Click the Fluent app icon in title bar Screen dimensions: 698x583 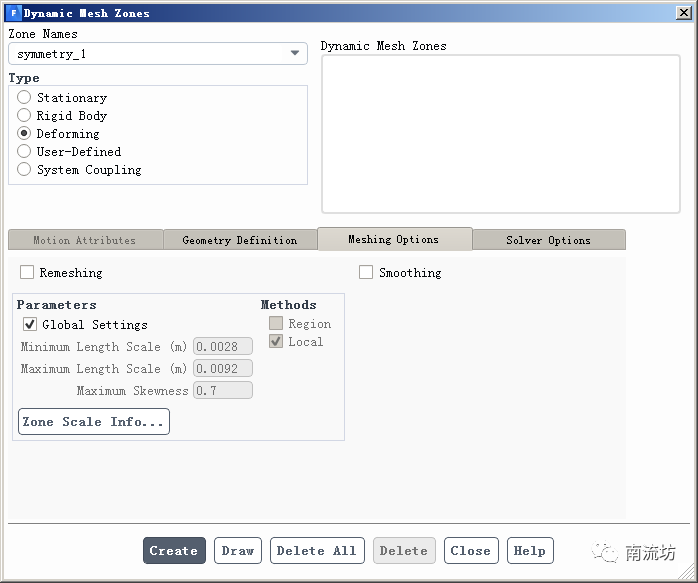tap(12, 13)
